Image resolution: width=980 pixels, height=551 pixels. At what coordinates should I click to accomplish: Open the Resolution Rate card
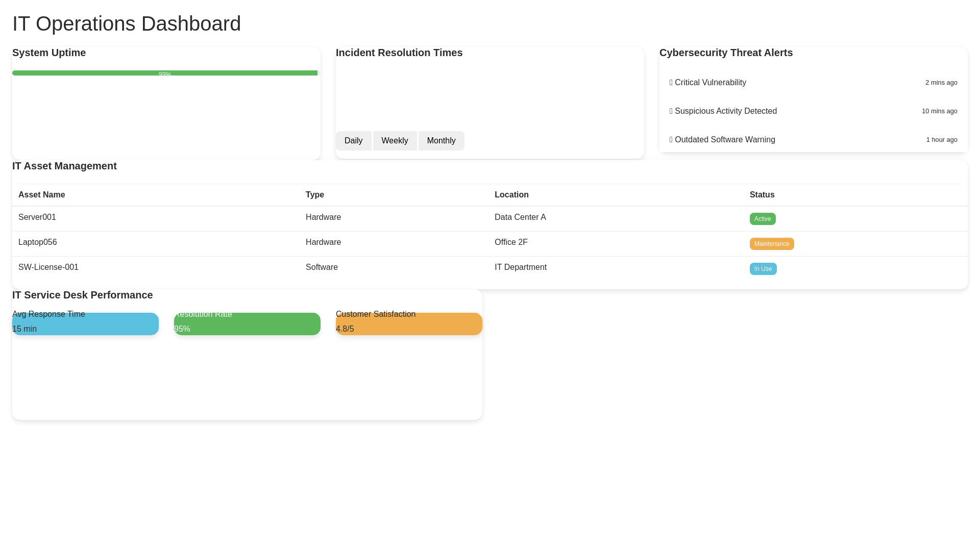point(247,324)
